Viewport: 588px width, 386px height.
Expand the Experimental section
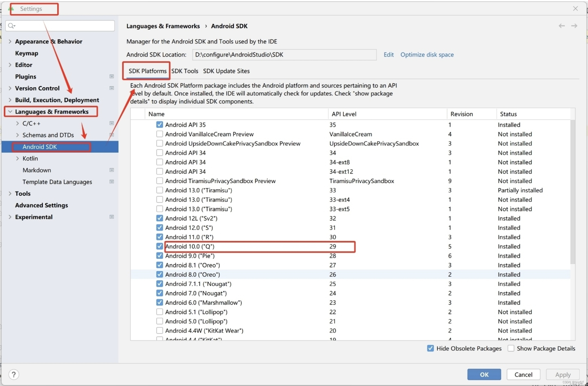click(x=10, y=217)
